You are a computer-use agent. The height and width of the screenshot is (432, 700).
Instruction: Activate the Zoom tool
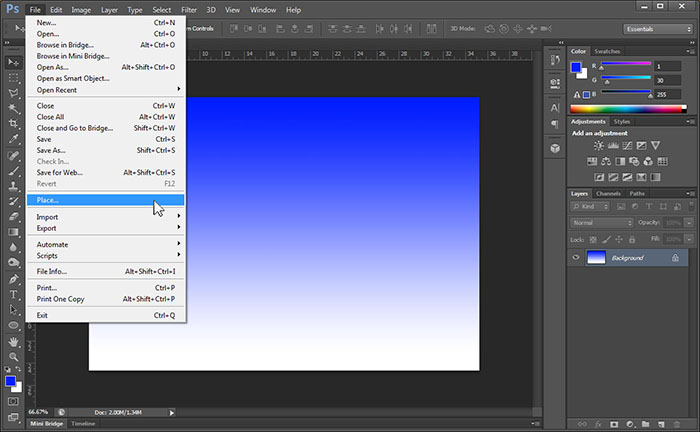click(x=14, y=356)
